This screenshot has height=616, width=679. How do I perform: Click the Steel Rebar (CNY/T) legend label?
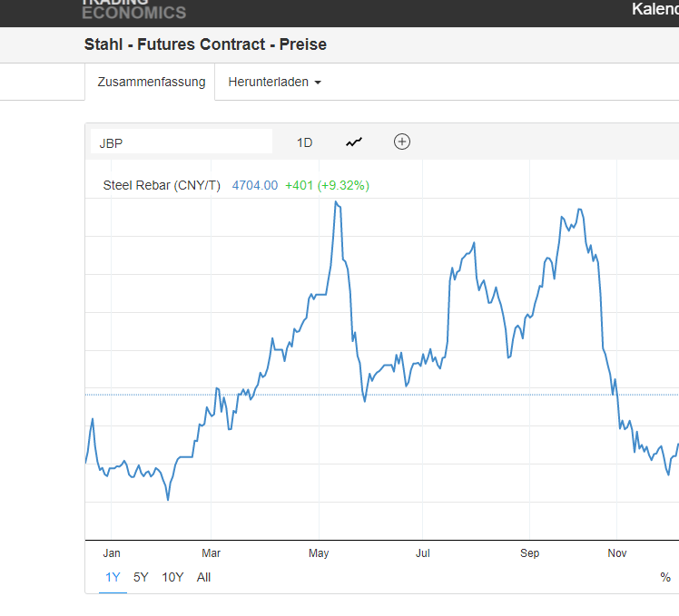162,185
